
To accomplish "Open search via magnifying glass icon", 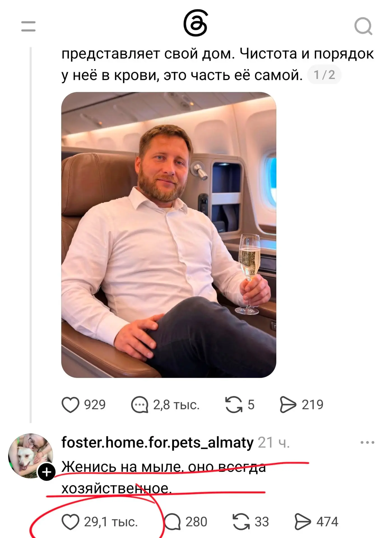I will point(363,26).
